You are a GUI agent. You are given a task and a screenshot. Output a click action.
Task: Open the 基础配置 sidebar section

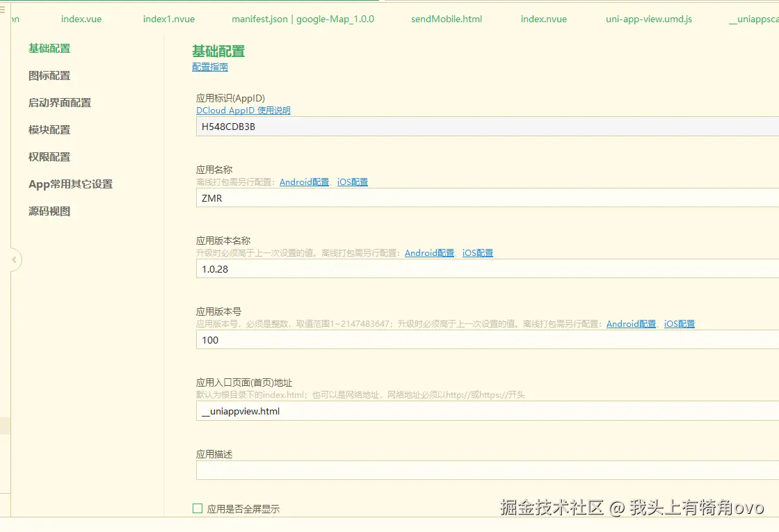(x=49, y=48)
